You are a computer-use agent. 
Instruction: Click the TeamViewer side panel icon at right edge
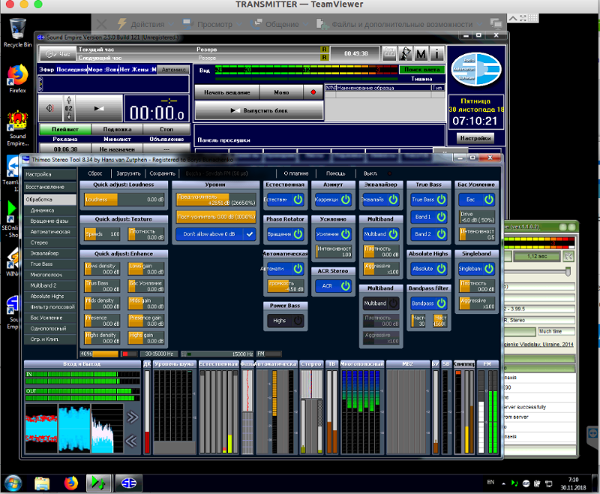[593, 433]
